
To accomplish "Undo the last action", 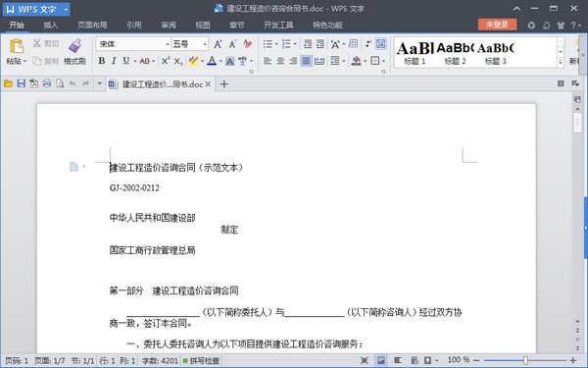I will (x=73, y=83).
